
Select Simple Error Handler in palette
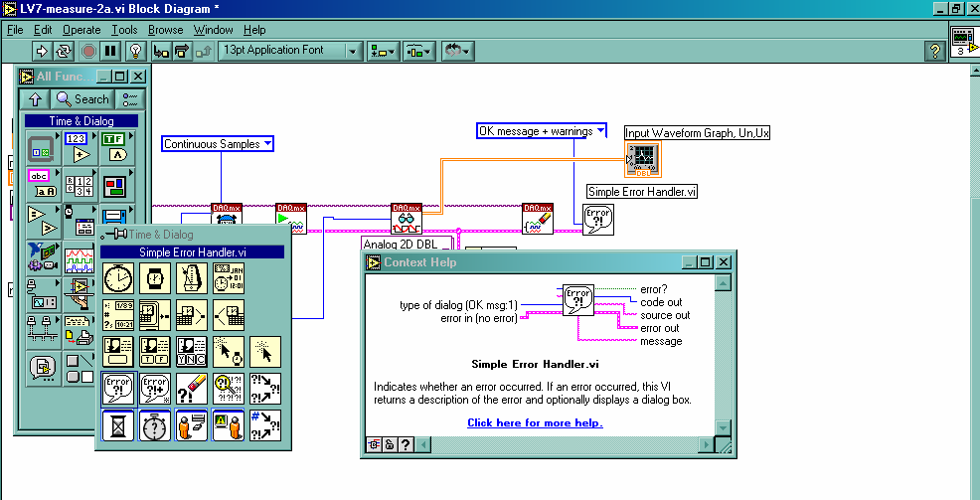pyautogui.click(x=118, y=389)
